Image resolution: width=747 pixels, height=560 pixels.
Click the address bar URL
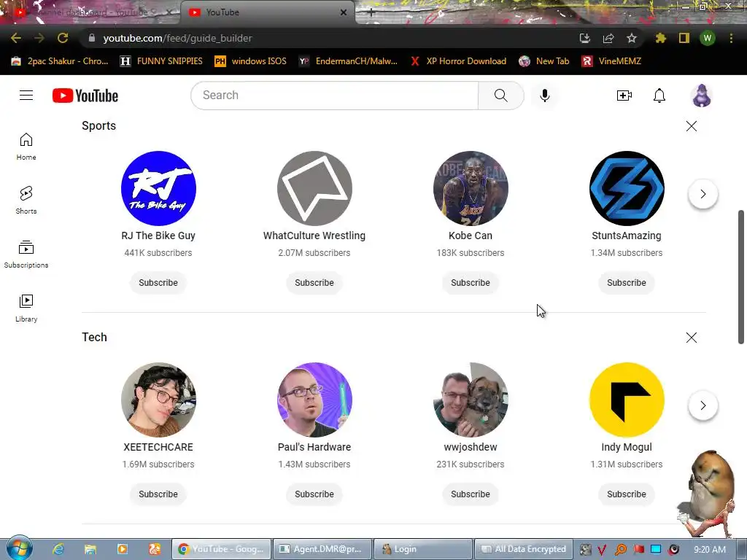click(x=178, y=38)
